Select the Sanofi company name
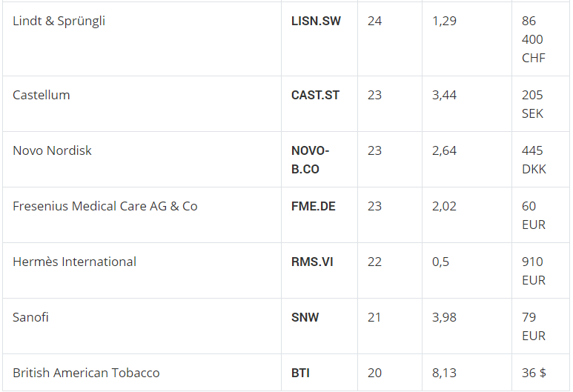Image resolution: width=573 pixels, height=392 pixels. point(30,317)
